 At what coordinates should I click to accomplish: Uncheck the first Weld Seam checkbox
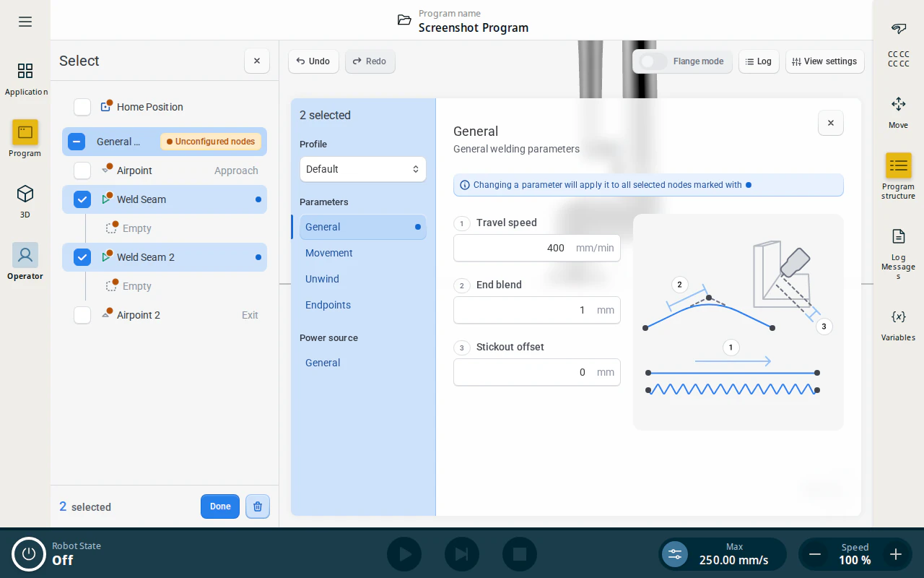coord(82,199)
